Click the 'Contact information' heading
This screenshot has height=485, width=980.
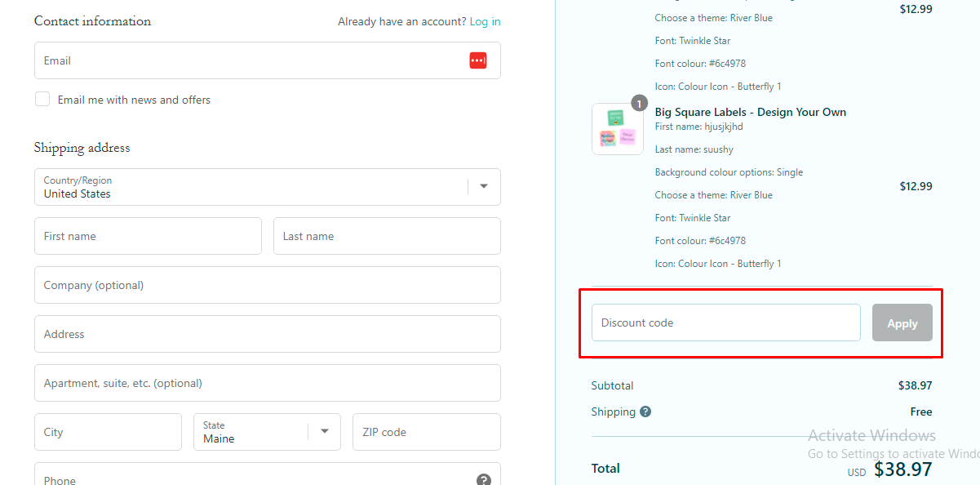92,21
